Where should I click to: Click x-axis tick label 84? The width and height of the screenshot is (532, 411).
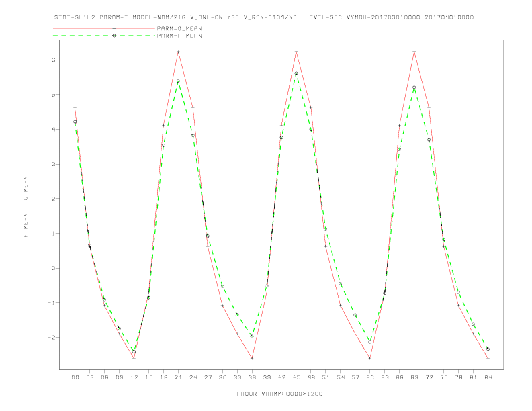[x=488, y=377]
